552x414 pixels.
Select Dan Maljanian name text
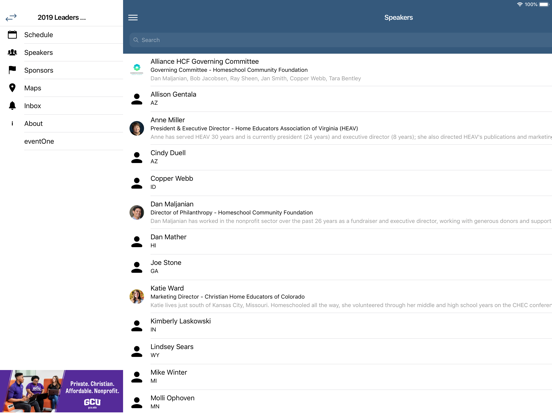[172, 204]
